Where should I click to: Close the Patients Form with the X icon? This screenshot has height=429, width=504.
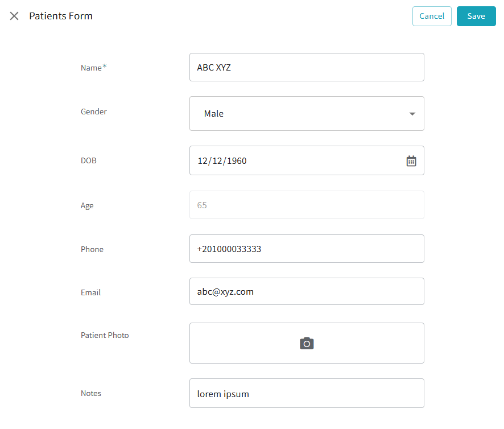pos(14,16)
